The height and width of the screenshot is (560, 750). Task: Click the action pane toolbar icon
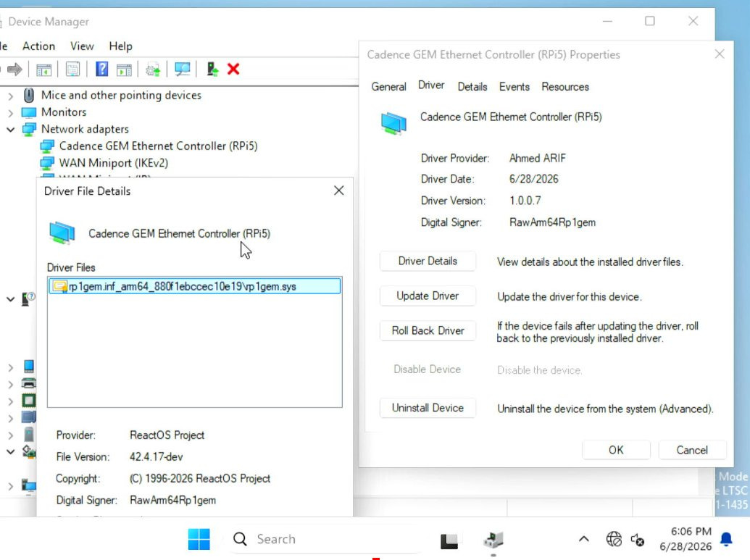124,70
